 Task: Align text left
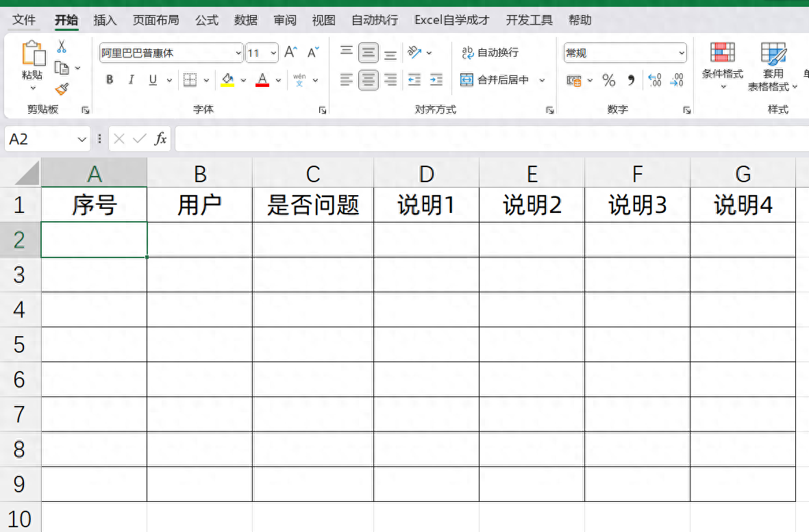coord(347,79)
